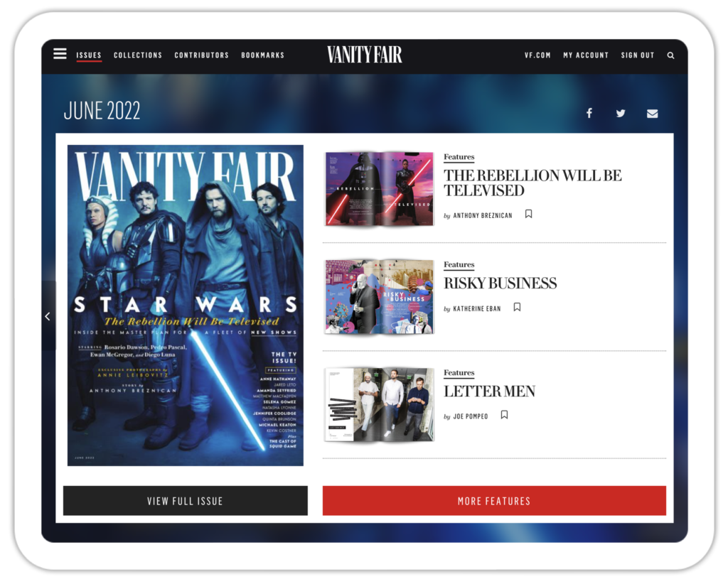The width and height of the screenshot is (728, 584).
Task: Click the June 2022 issue title
Action: click(102, 111)
